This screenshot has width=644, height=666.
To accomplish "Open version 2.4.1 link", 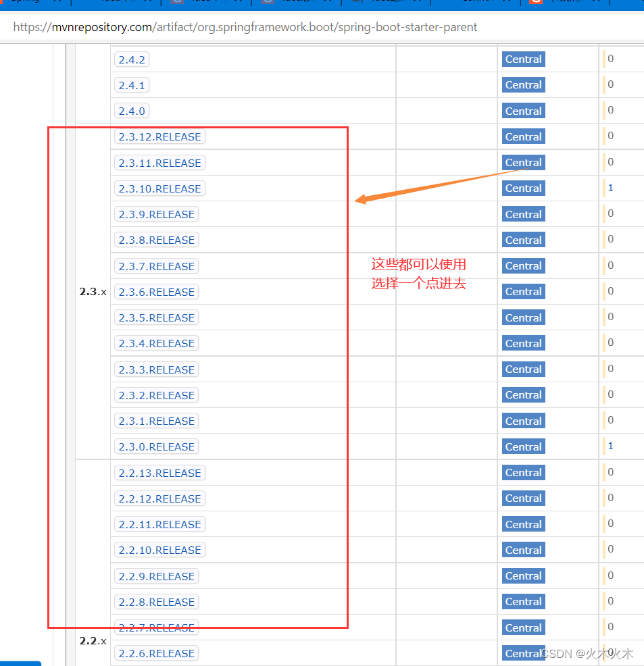I will [x=132, y=85].
